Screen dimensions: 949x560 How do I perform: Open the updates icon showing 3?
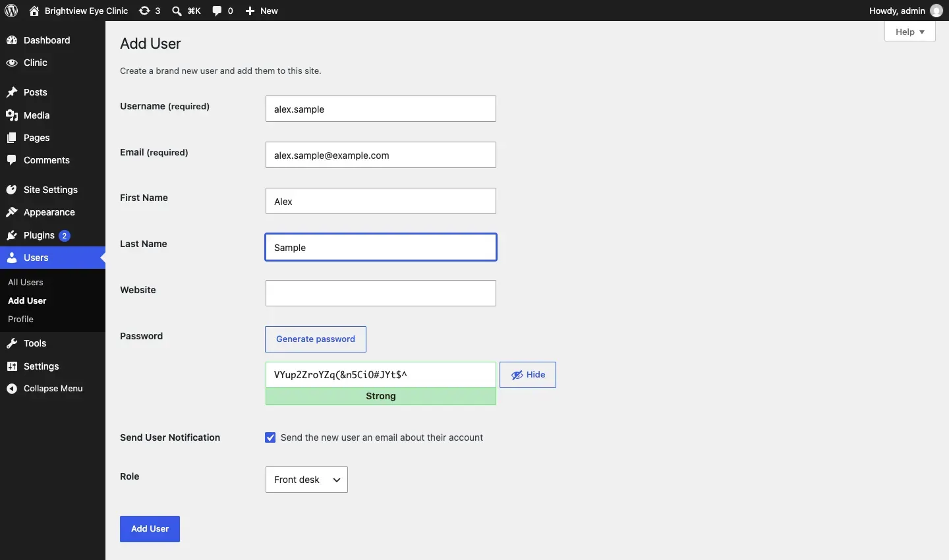pyautogui.click(x=145, y=11)
